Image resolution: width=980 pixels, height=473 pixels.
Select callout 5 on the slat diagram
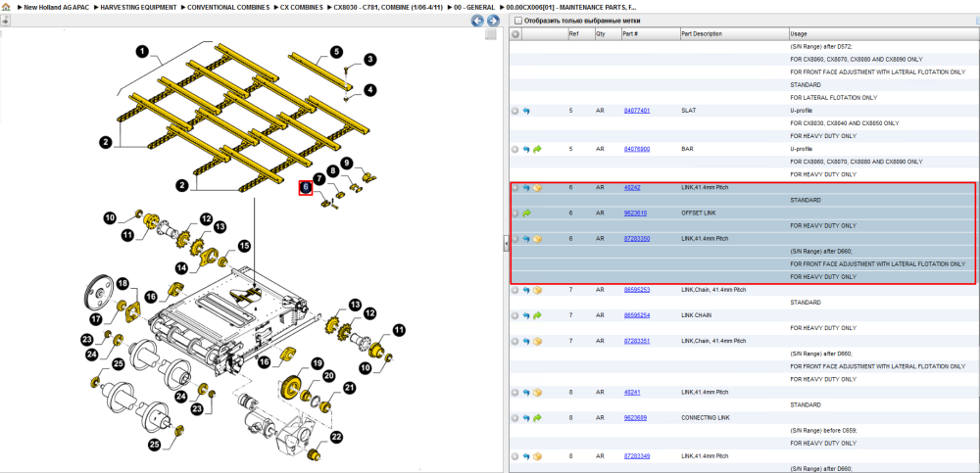click(337, 51)
